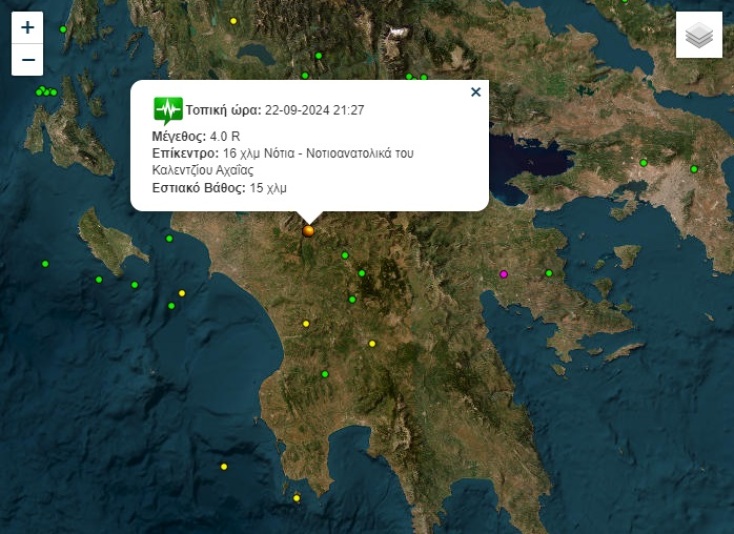
Task: Click yellow marker directly below orange epicenter
Action: [x=306, y=323]
